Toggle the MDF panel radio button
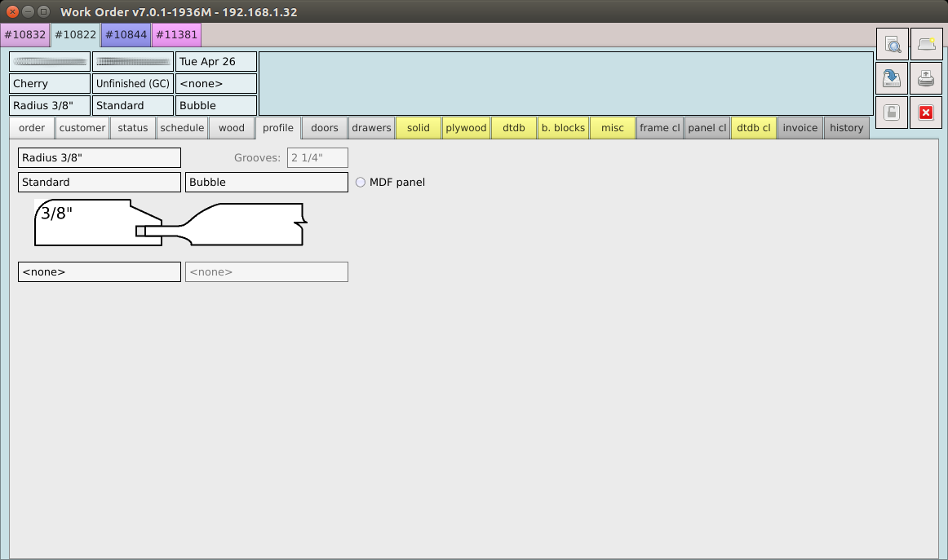 click(361, 183)
